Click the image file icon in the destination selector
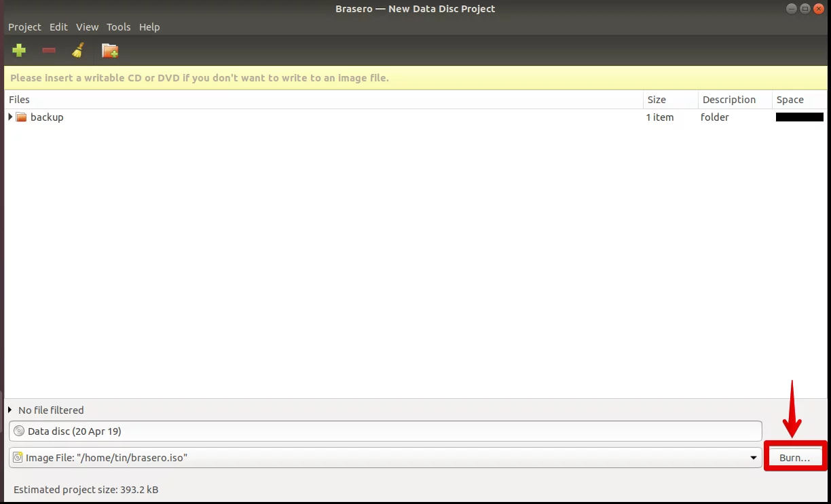The height and width of the screenshot is (504, 831). [18, 457]
